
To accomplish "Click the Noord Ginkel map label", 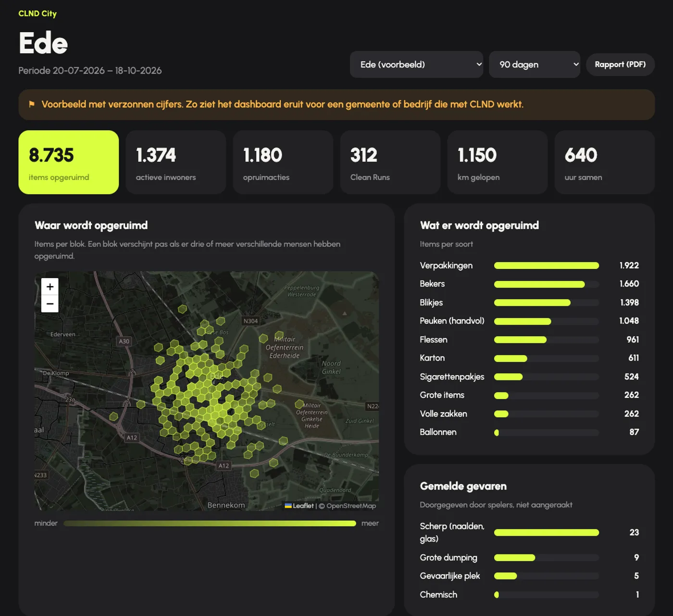I will pyautogui.click(x=331, y=367).
